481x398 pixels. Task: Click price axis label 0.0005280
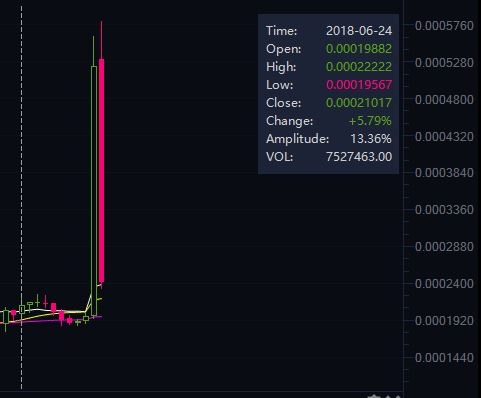(444, 63)
